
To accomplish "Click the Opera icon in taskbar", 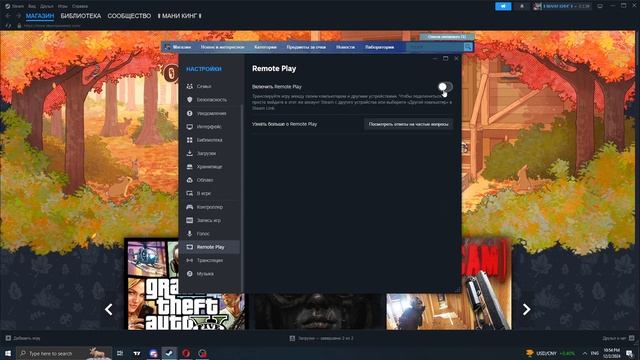I will [x=186, y=353].
